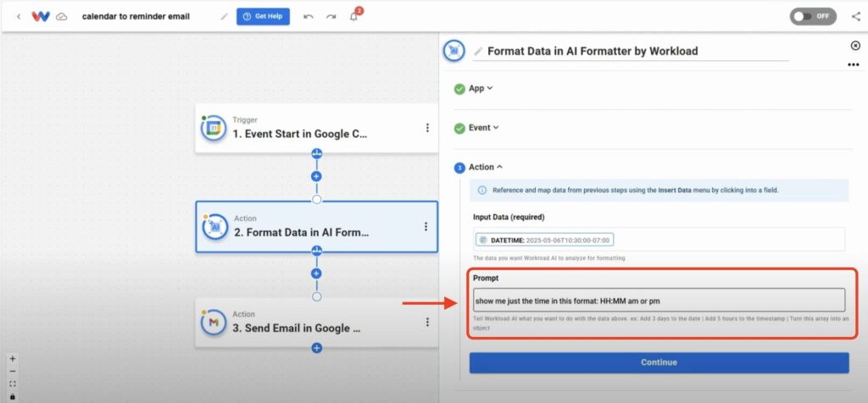
Task: Redo the last change
Action: 331,17
